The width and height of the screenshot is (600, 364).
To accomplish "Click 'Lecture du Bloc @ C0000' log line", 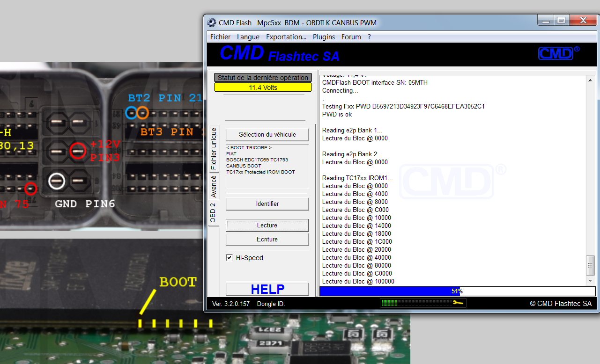I will click(x=357, y=273).
